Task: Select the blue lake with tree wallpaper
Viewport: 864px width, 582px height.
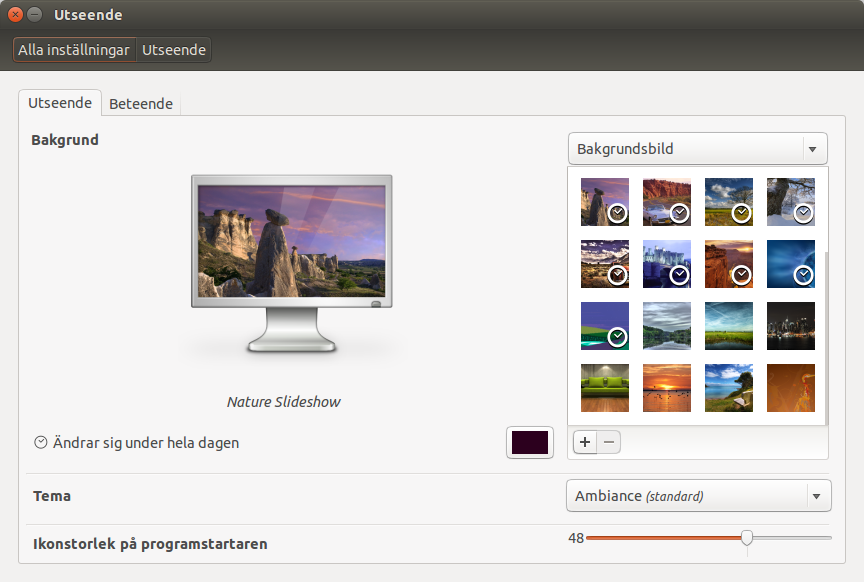Action: point(728,388)
